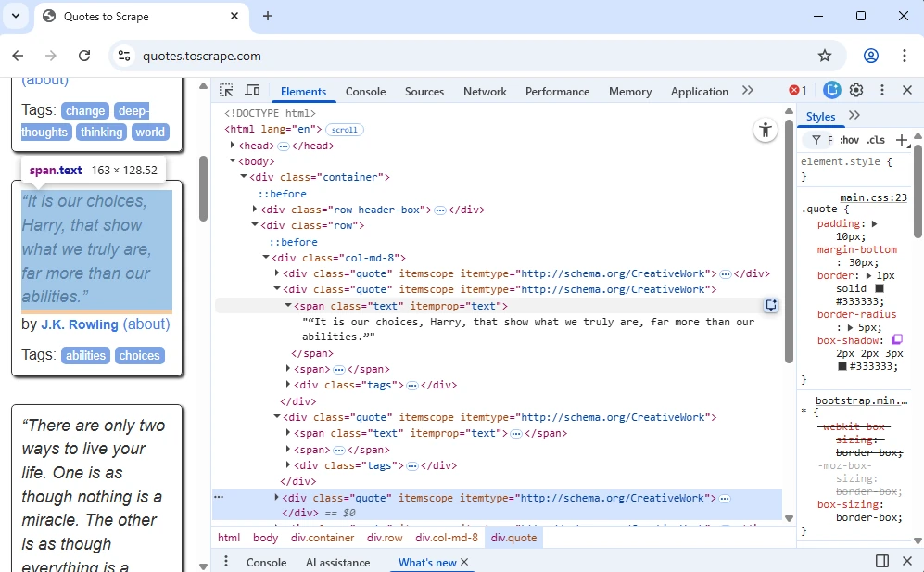Click the J.K. Rowling author link
Viewport: 924px width, 572px height.
(x=80, y=325)
